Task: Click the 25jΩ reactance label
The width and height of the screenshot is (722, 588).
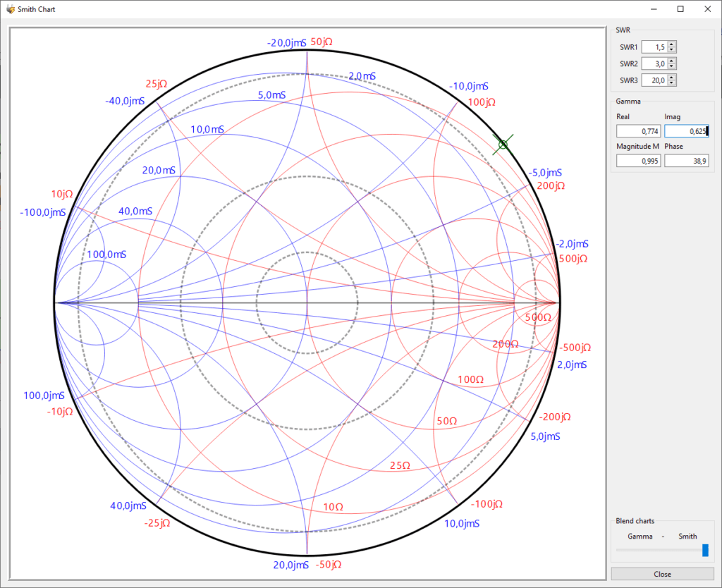Action: coord(157,84)
